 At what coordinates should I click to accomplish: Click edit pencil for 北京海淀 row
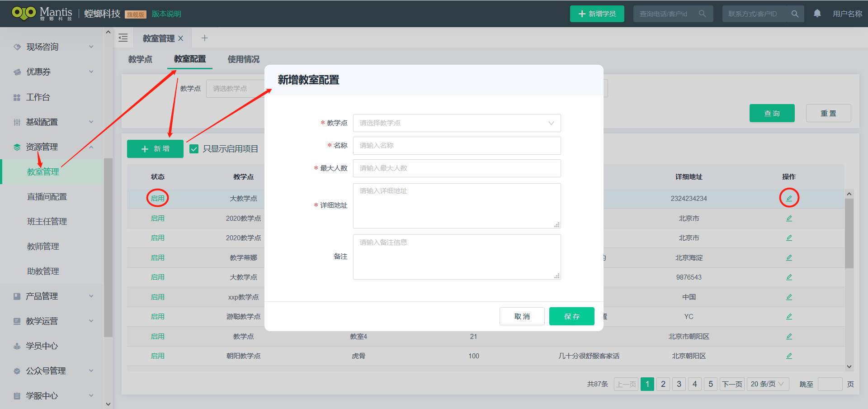(x=789, y=258)
